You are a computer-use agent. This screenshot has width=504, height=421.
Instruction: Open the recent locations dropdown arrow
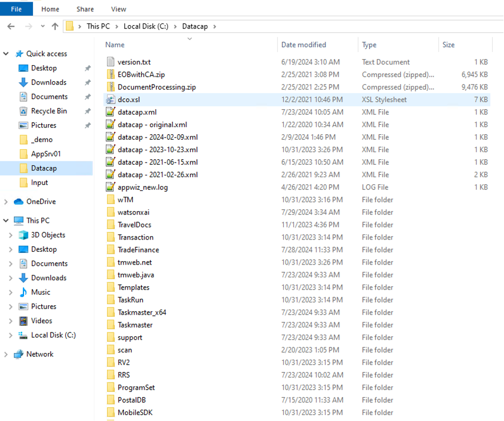42,27
